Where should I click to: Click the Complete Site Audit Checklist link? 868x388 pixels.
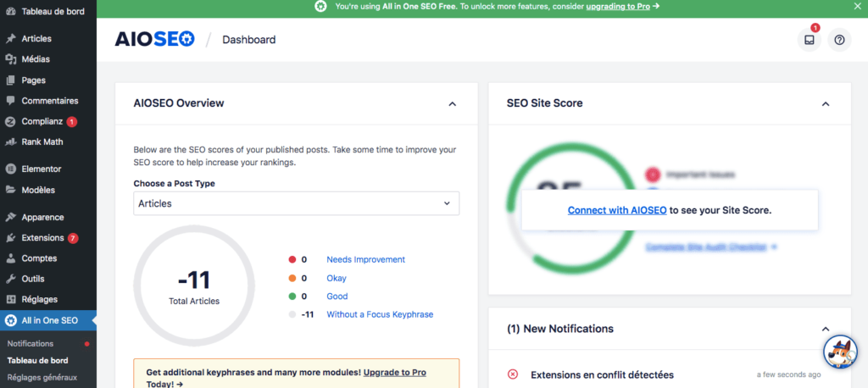[711, 247]
